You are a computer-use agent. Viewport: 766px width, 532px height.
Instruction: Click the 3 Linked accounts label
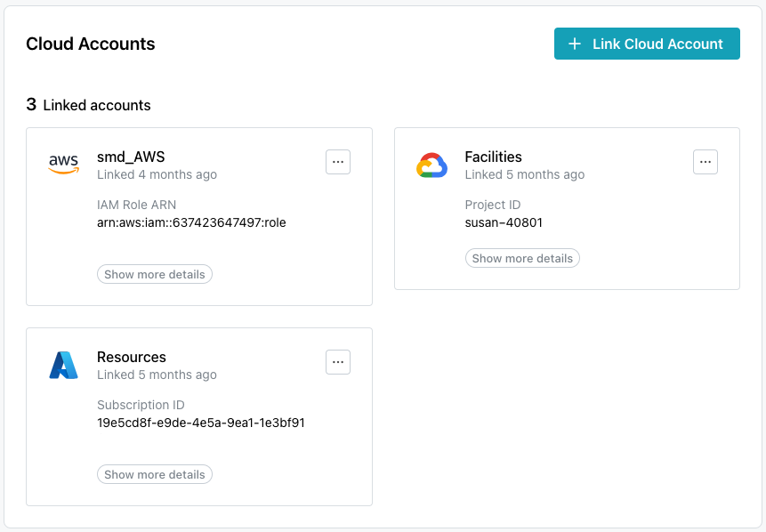pos(88,104)
